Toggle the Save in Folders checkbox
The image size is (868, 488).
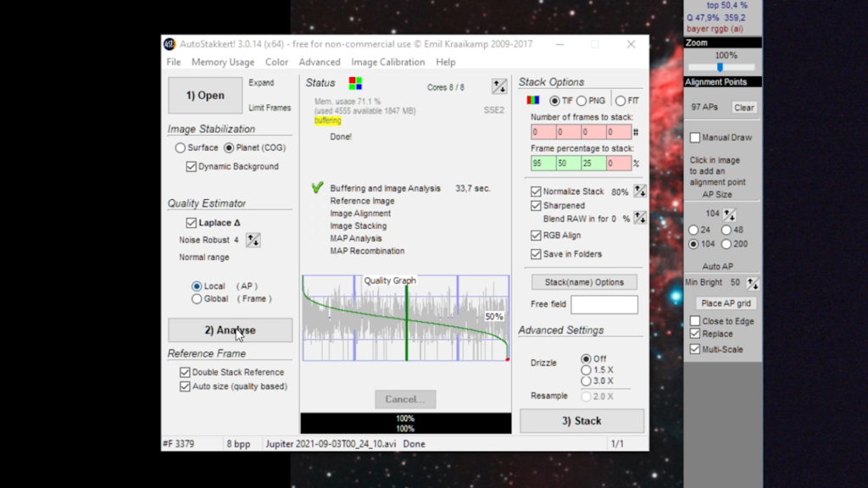coord(536,254)
